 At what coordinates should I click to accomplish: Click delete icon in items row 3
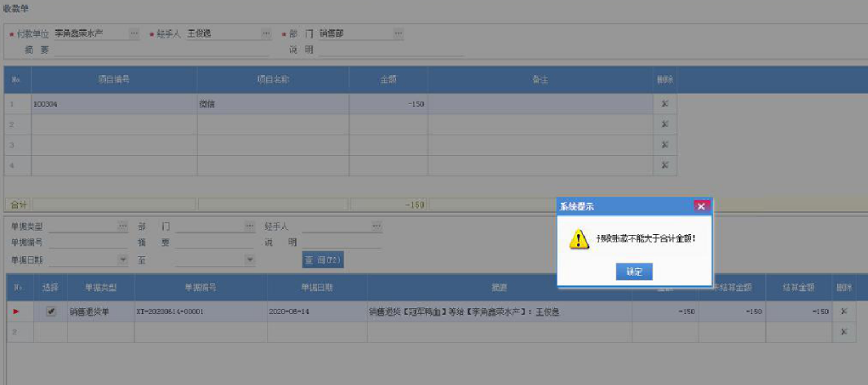pos(665,145)
